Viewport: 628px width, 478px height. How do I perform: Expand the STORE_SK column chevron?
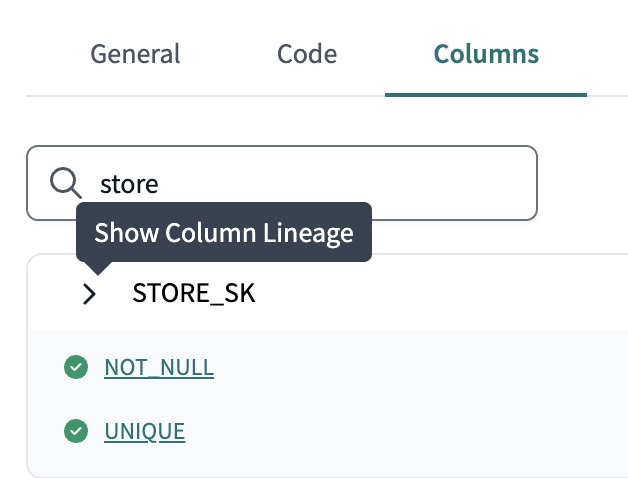(x=89, y=294)
